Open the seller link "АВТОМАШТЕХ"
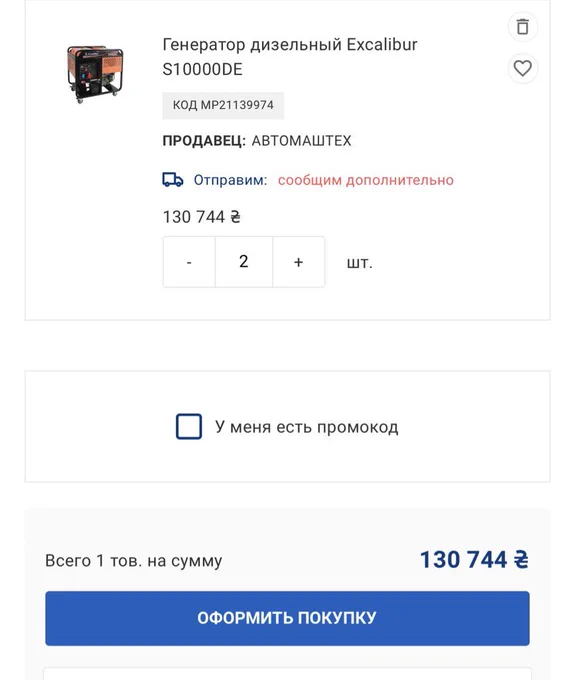This screenshot has height=680, width=574. 301,141
